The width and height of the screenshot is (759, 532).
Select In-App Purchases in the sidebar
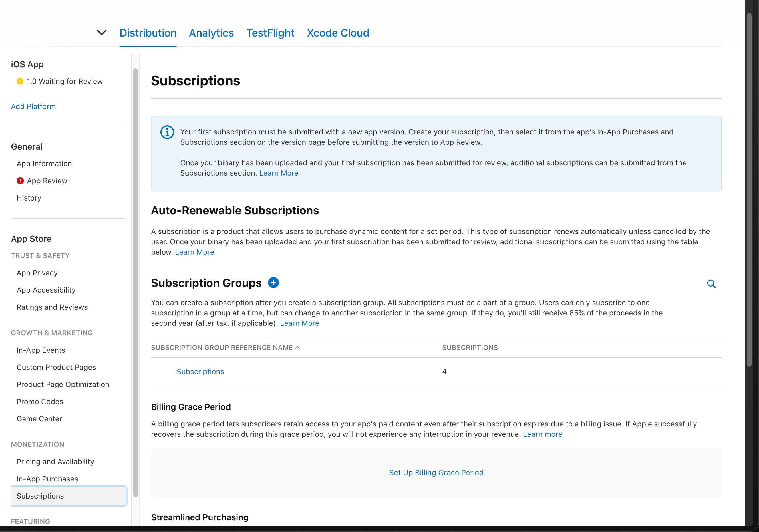pos(47,479)
